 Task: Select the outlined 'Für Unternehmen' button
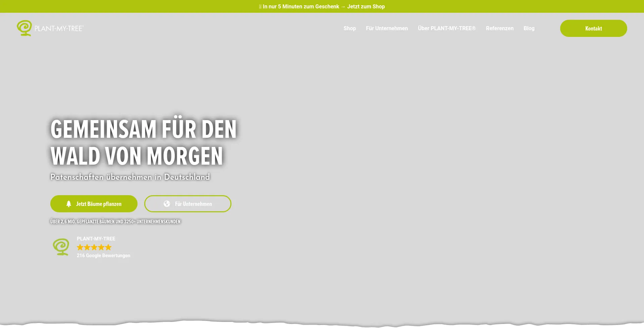(187, 204)
